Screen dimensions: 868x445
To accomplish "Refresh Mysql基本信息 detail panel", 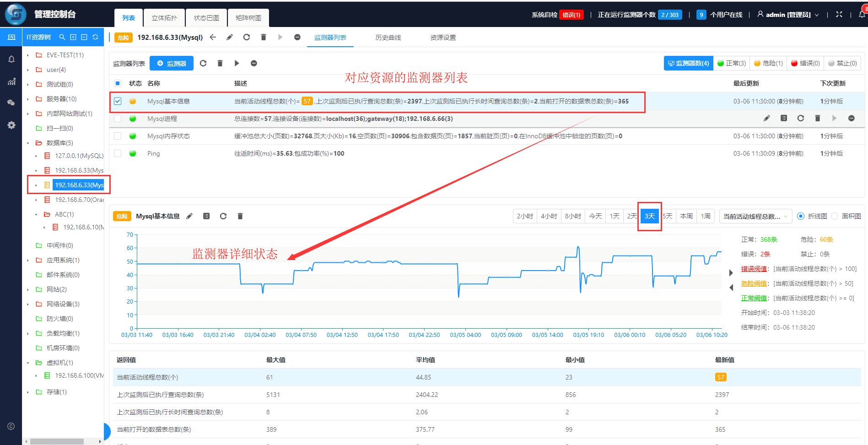I will pos(223,216).
